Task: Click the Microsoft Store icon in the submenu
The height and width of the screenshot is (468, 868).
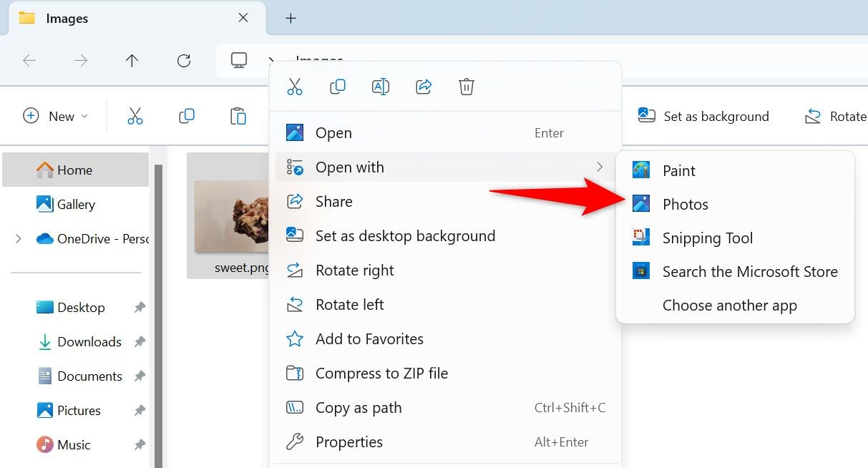Action: tap(641, 271)
